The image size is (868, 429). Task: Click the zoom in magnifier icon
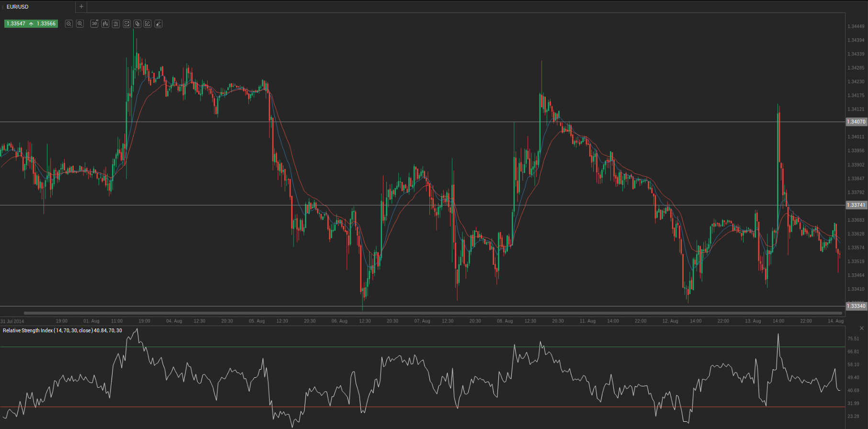tap(80, 24)
